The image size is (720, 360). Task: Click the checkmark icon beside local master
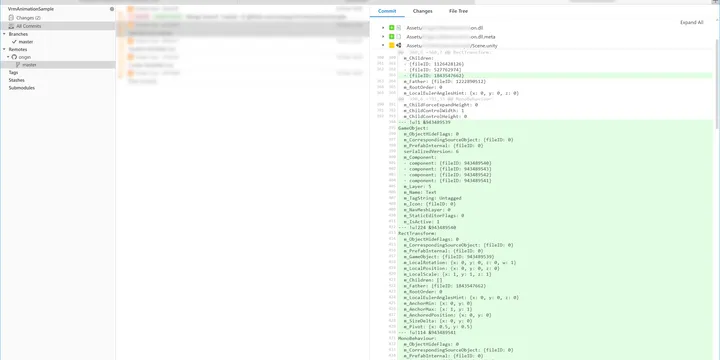14,42
